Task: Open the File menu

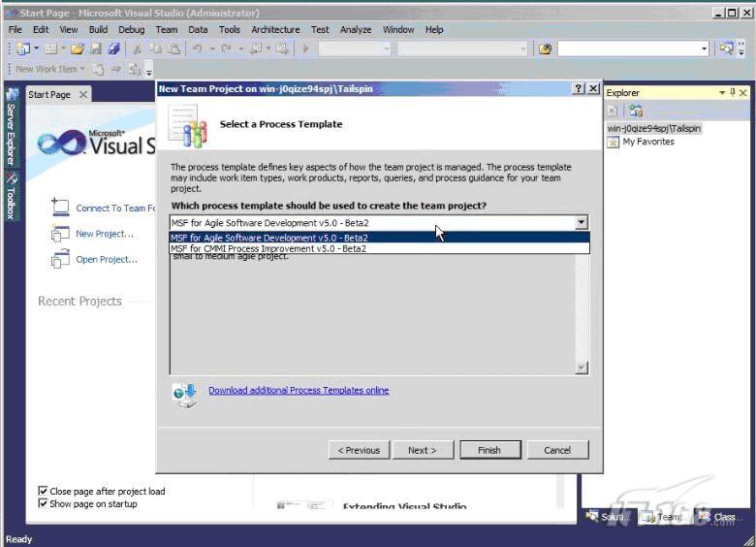Action: [x=16, y=29]
